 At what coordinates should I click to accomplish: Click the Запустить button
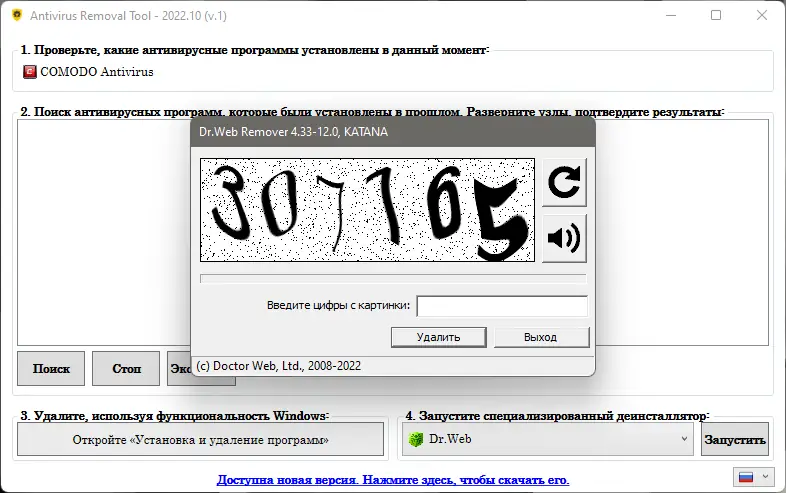(x=735, y=440)
